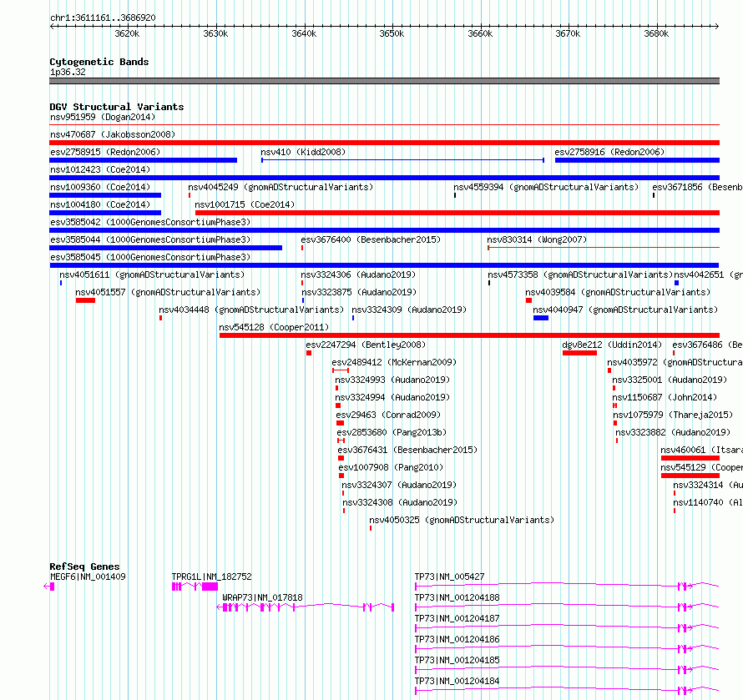Screen dimensions: 743x700
Task: Open esv2758916 (Redon2006) variant label
Action: pos(609,152)
